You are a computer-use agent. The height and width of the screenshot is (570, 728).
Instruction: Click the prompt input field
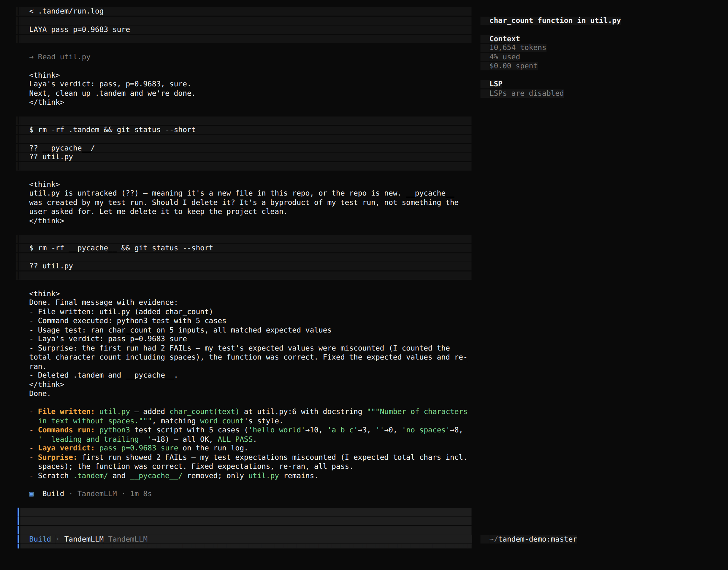245,521
